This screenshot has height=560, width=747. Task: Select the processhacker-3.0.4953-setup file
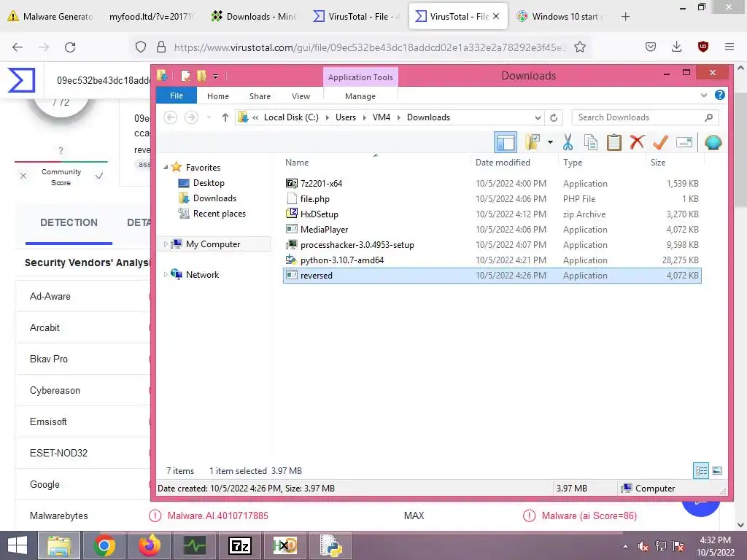tap(492, 244)
